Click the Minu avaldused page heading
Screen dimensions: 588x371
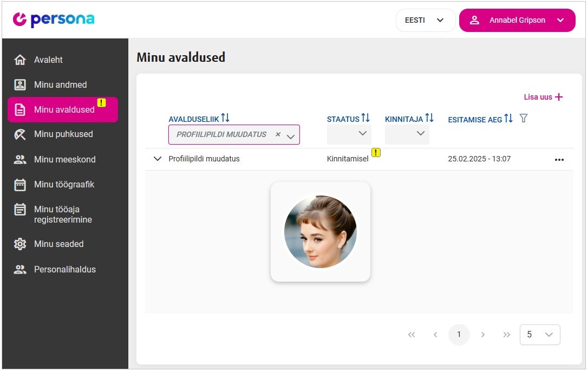(181, 57)
